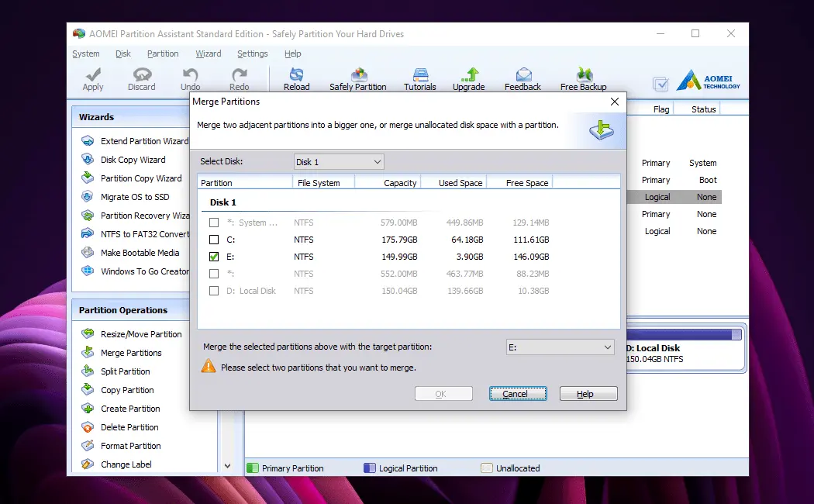Viewport: 814px width, 504px height.
Task: Close the Merge Partitions dialog
Action: (x=615, y=102)
